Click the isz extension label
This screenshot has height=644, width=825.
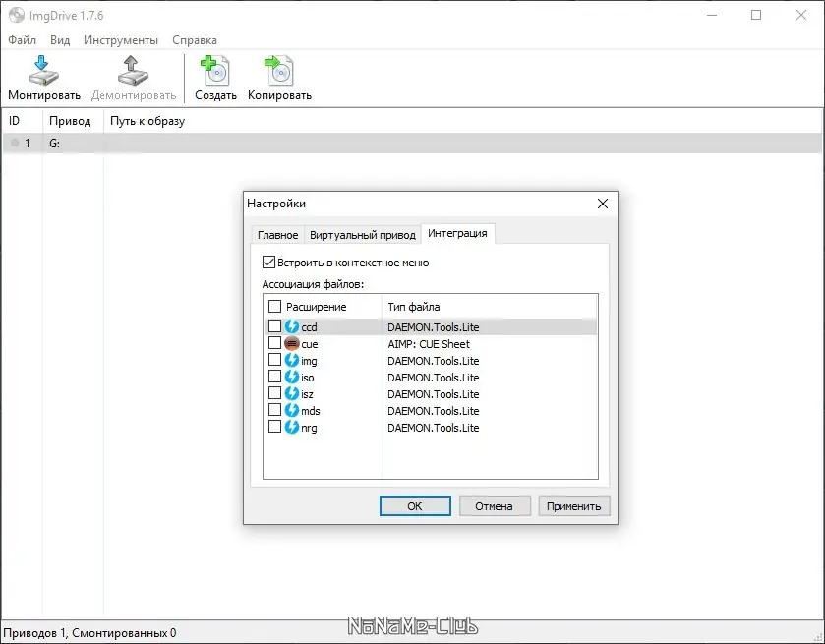307,394
